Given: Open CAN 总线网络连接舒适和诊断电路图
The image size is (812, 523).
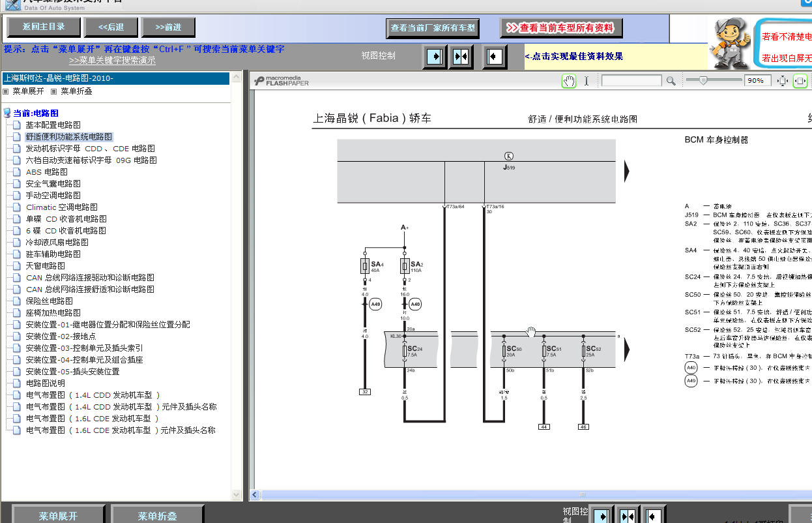Looking at the screenshot, I should click(90, 290).
